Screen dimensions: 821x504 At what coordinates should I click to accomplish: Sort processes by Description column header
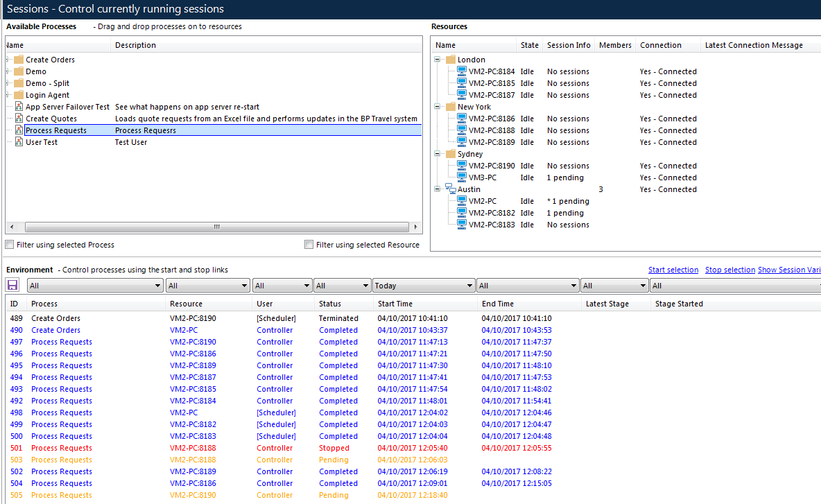point(266,45)
